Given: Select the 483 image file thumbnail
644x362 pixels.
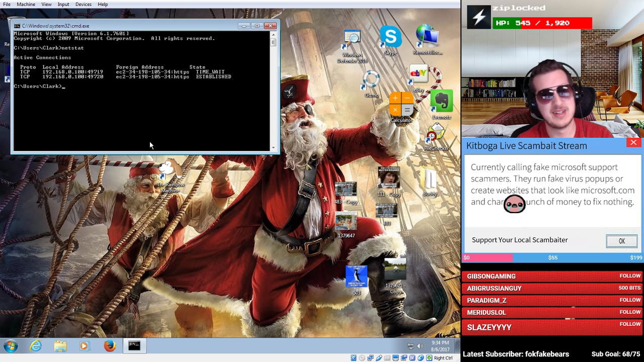Looking at the screenshot, I should tap(386, 215).
